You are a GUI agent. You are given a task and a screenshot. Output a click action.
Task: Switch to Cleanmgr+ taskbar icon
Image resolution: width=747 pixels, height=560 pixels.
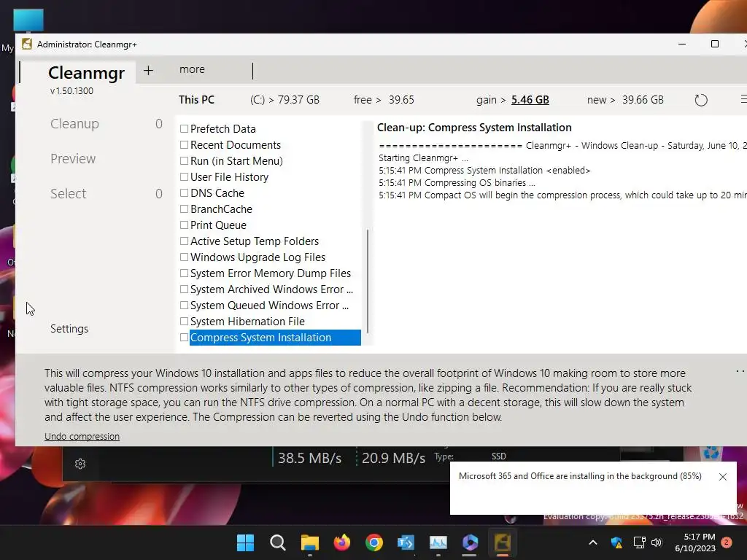pyautogui.click(x=502, y=542)
